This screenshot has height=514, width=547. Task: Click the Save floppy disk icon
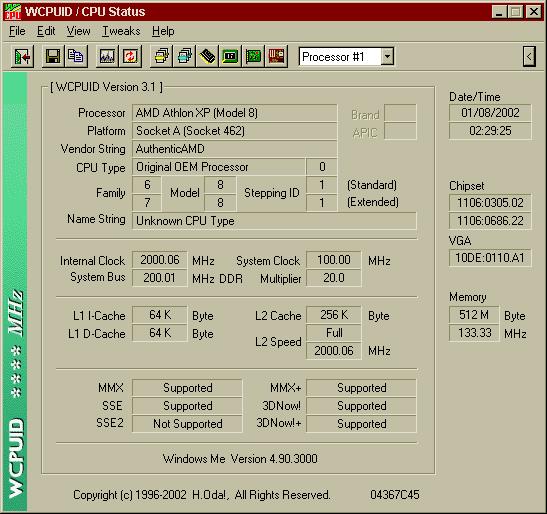[x=53, y=56]
